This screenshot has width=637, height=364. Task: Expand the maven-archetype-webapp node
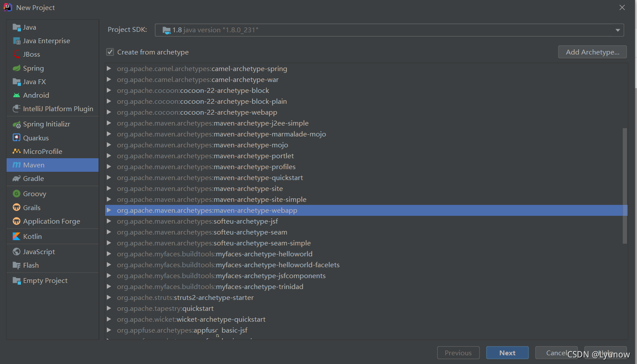click(x=109, y=211)
